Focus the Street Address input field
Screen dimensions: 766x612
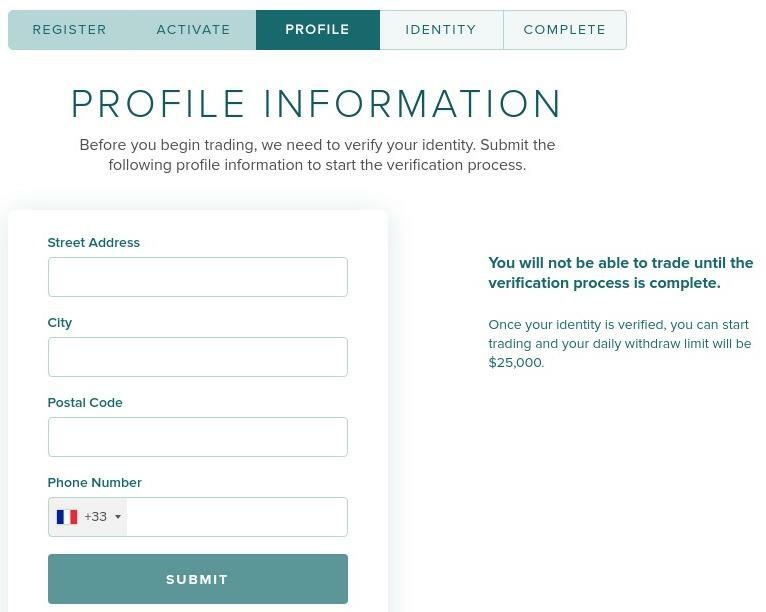[x=197, y=277]
